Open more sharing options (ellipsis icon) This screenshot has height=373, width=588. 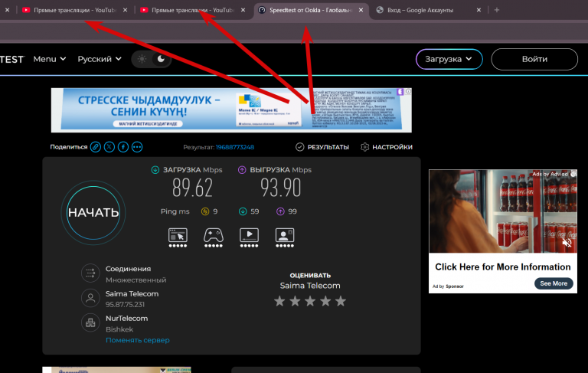pyautogui.click(x=137, y=147)
